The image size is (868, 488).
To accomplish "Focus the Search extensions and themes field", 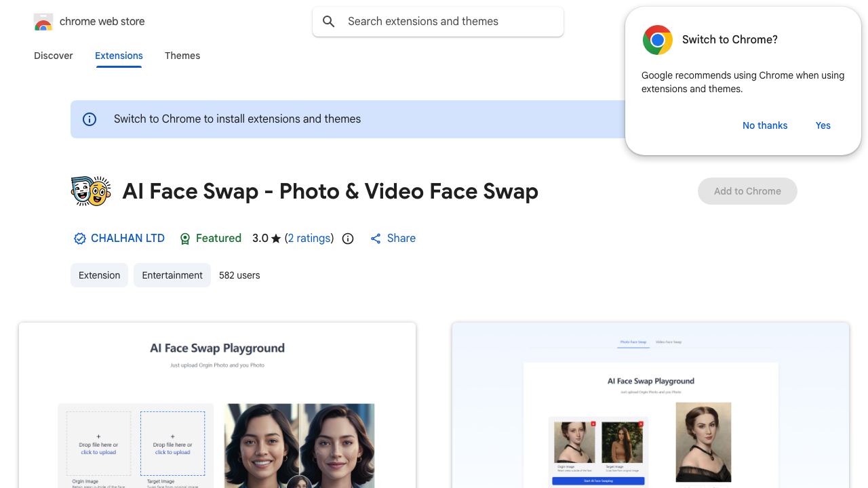I will [438, 22].
